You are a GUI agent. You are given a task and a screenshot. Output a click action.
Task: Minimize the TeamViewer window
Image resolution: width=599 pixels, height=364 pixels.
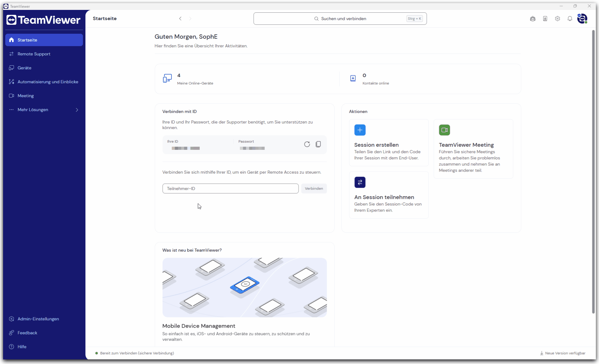[x=561, y=6]
